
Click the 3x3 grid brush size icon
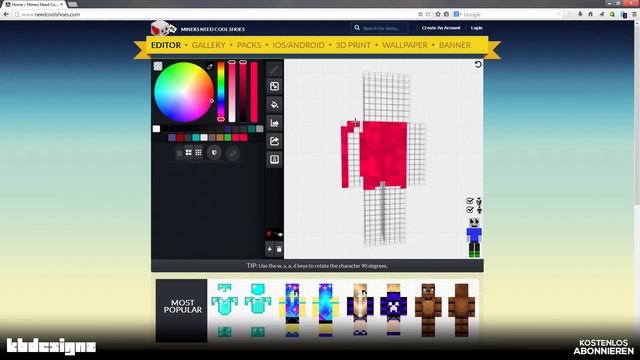pyautogui.click(x=198, y=153)
